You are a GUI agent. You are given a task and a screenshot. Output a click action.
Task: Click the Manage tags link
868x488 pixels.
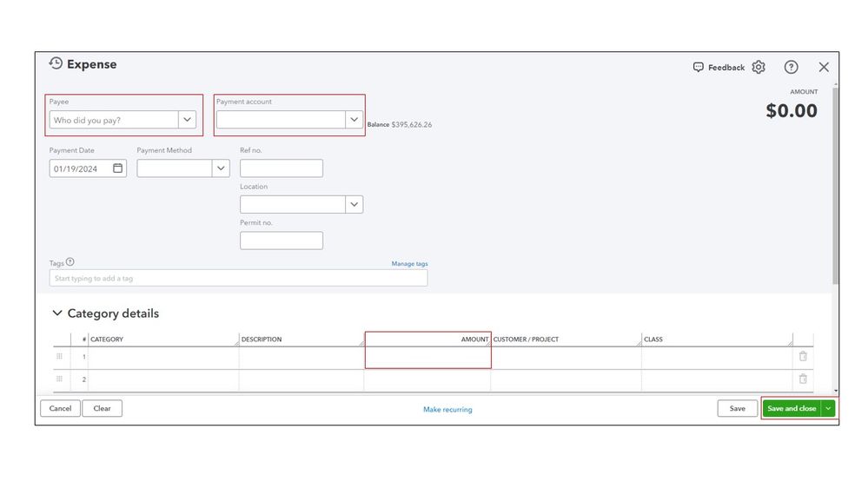(409, 264)
